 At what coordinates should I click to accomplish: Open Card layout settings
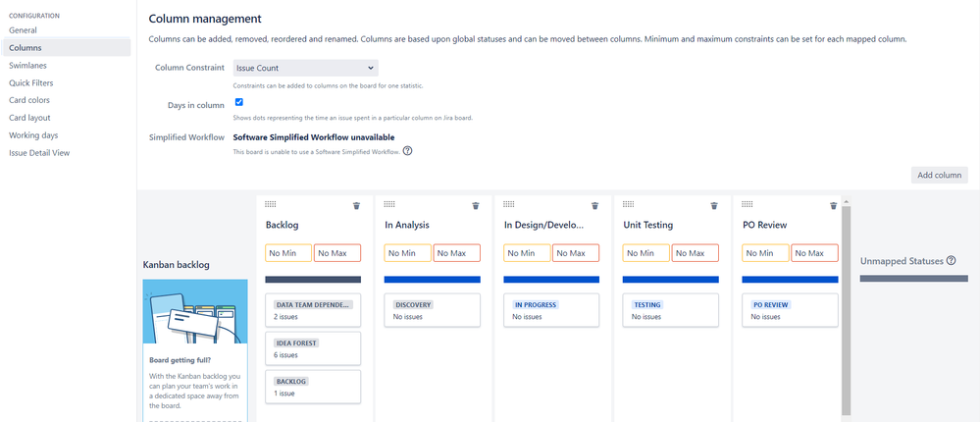click(x=29, y=118)
